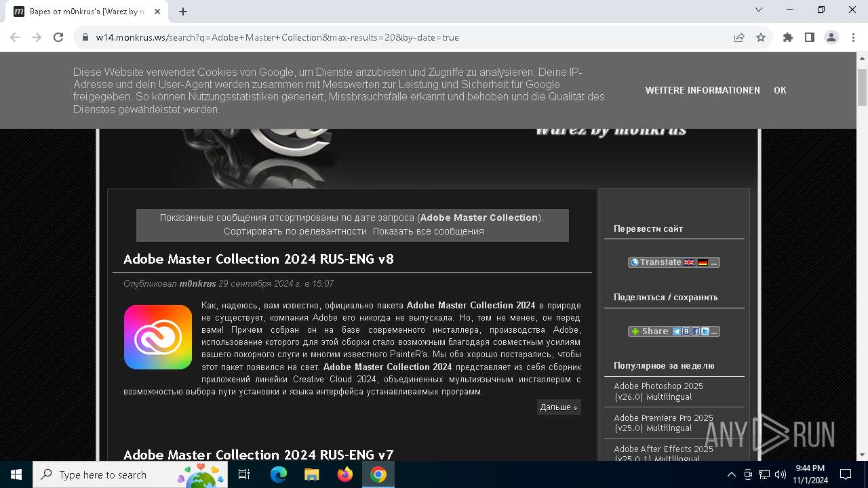Open the notification center icon
The image size is (868, 488).
[846, 474]
